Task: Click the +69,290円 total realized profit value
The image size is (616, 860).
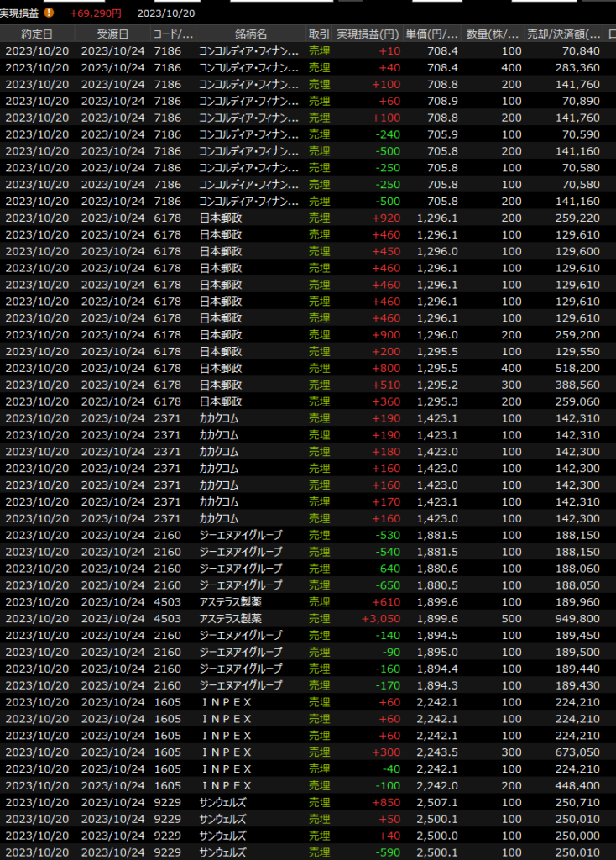Action: tap(96, 13)
